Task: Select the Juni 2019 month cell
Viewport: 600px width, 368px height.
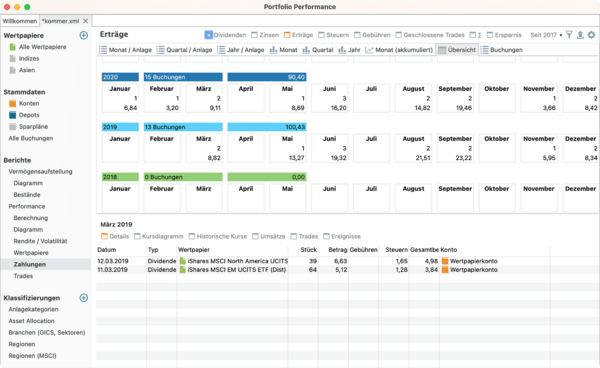Action: tap(329, 148)
